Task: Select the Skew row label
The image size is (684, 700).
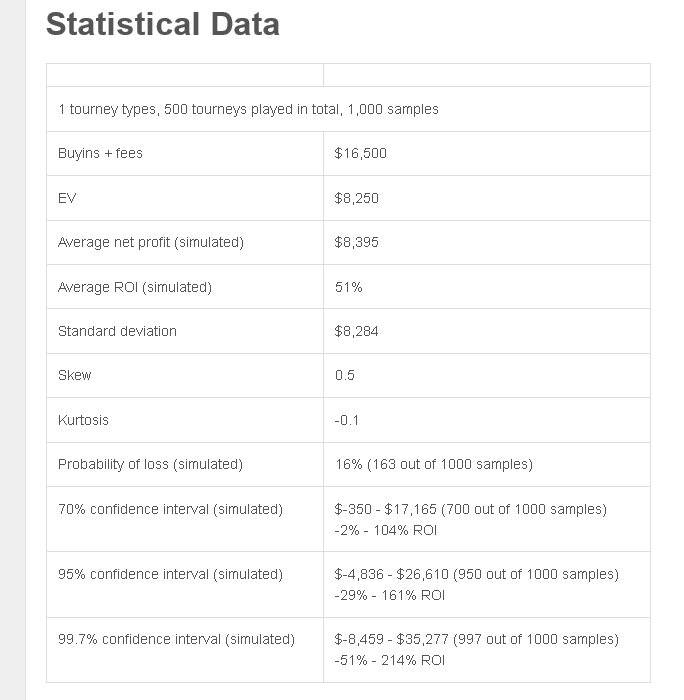Action: coord(75,375)
